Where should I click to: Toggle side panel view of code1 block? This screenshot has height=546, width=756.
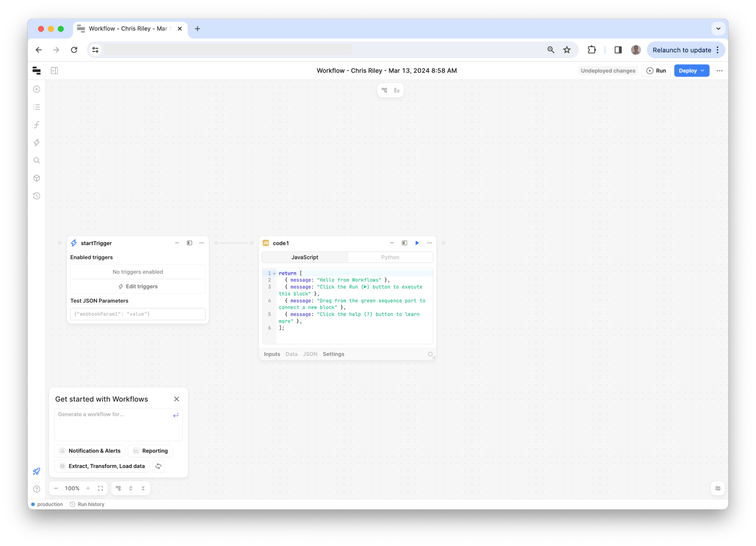[404, 243]
